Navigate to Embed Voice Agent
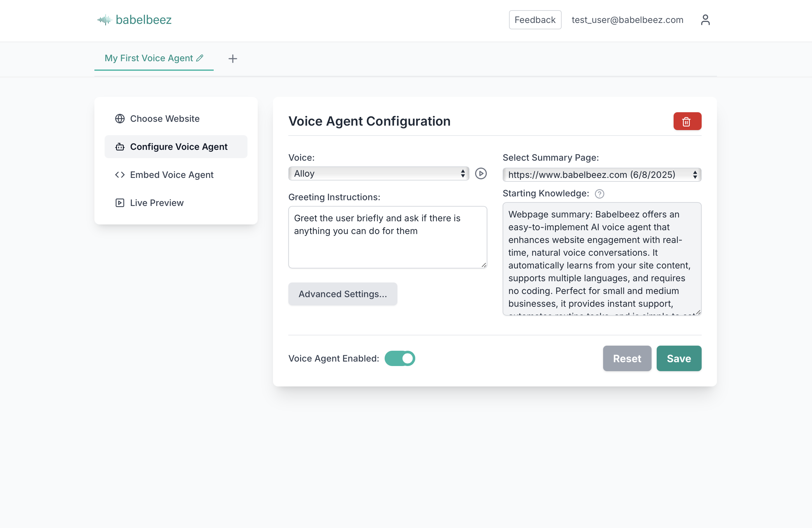Viewport: 812px width, 528px height. [x=176, y=175]
